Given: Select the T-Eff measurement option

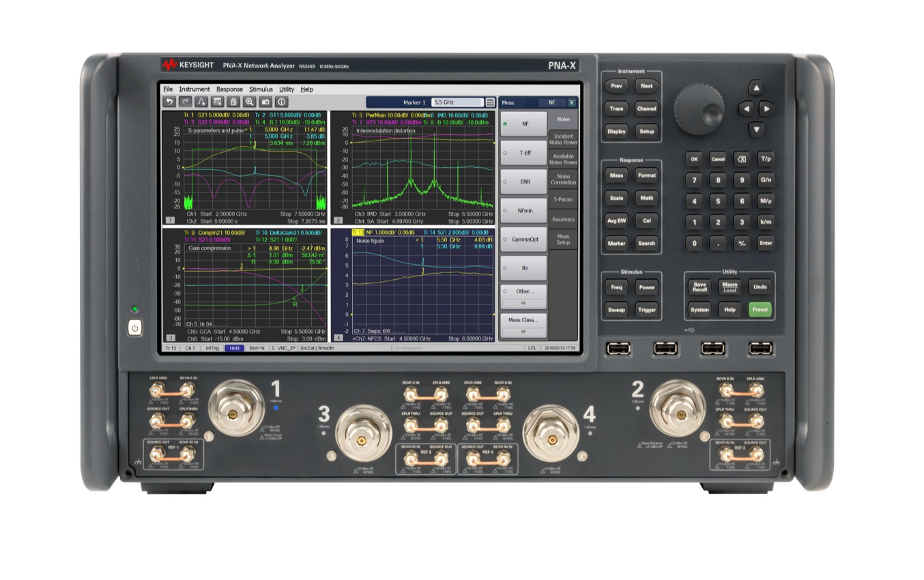Looking at the screenshot, I should click(x=525, y=153).
